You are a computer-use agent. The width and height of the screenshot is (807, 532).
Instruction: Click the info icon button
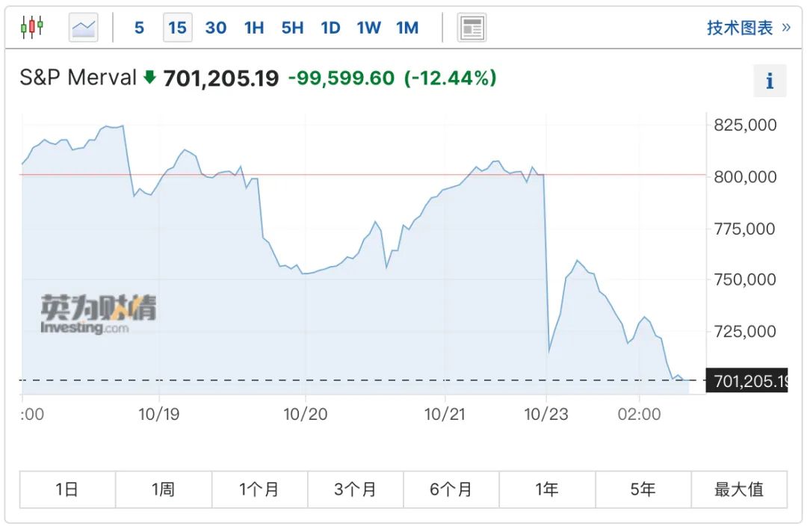[770, 81]
